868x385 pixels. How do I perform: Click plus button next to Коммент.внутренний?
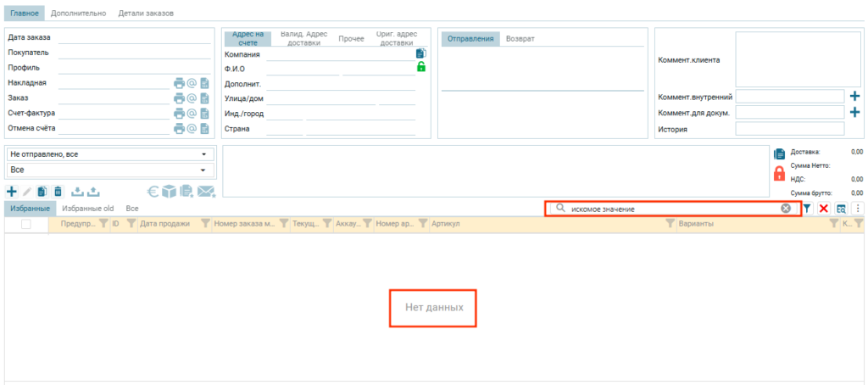(x=854, y=97)
